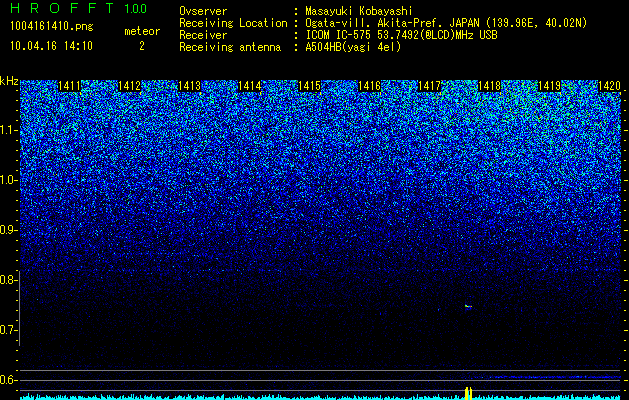The height and width of the screenshot is (400, 629).
Task: Click observer name Masayuki Kobayashi
Action: click(x=359, y=12)
